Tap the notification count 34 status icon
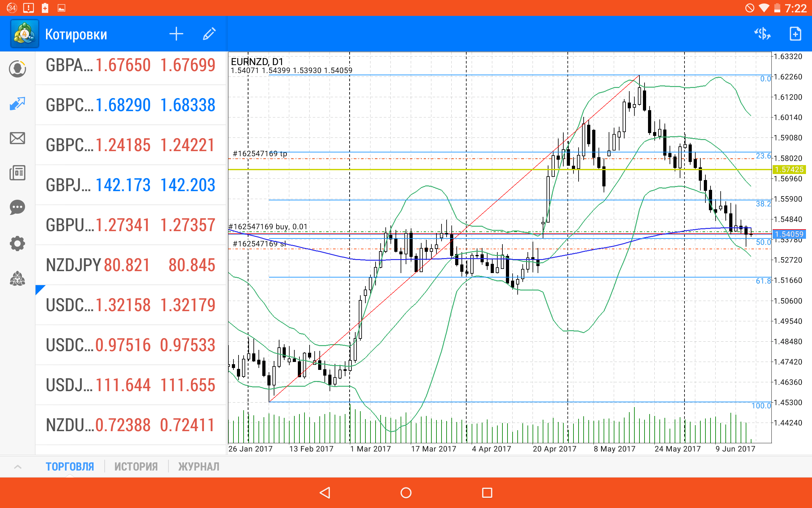 click(x=12, y=8)
